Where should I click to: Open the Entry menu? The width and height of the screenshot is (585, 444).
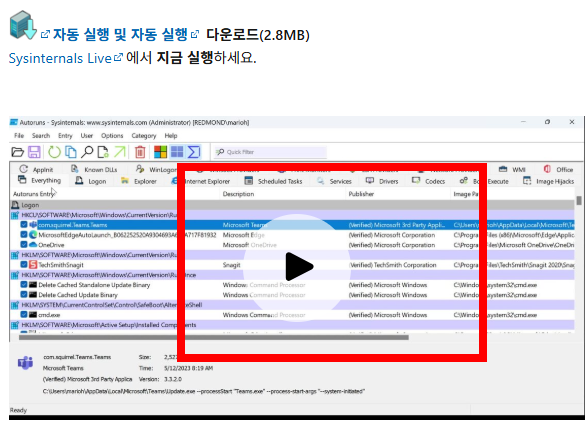coord(65,135)
